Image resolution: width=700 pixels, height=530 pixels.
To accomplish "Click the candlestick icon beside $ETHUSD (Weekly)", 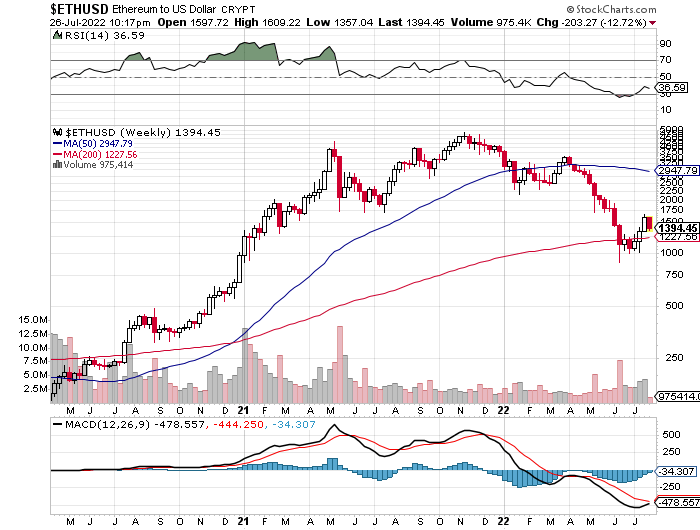I will click(57, 132).
